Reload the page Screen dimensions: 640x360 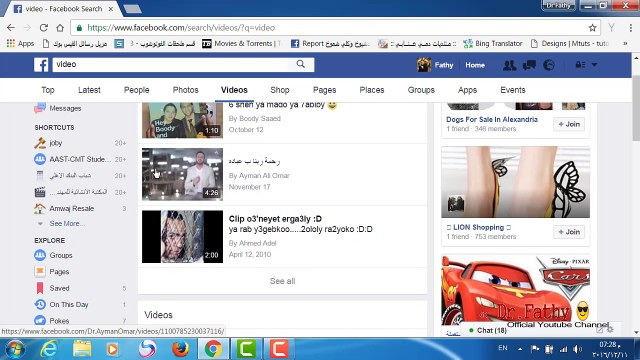click(x=44, y=28)
